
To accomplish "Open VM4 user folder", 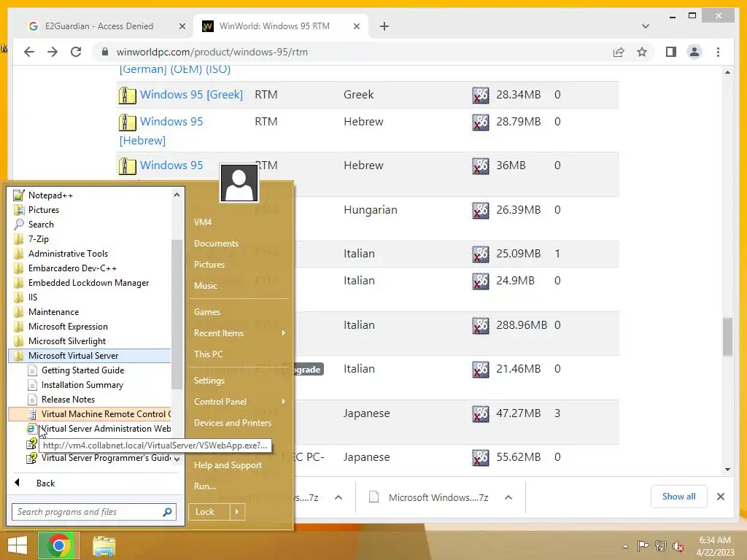I will 203,222.
